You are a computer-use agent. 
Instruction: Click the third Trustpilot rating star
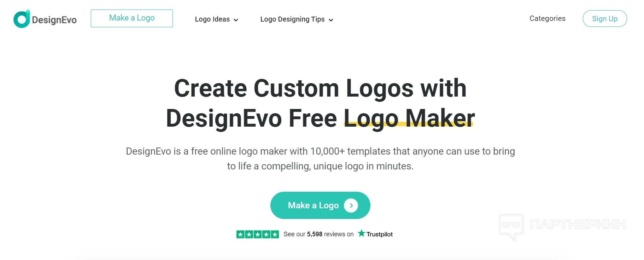click(258, 234)
